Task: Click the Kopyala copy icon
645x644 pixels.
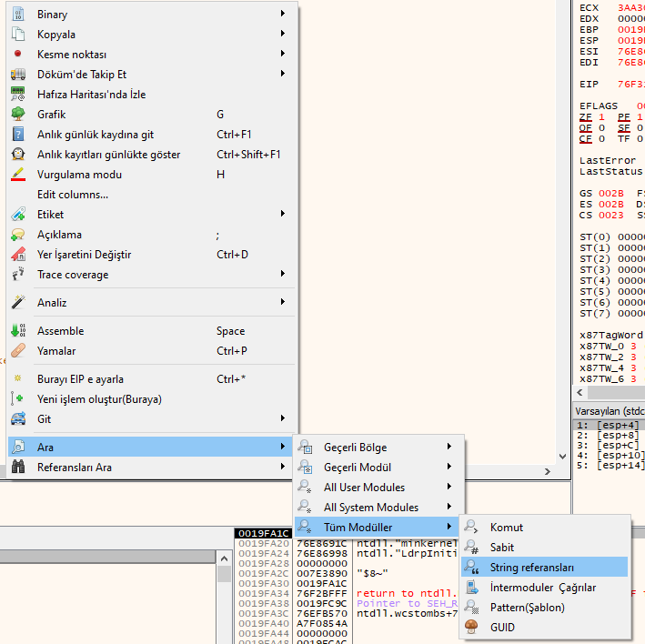Action: click(18, 35)
